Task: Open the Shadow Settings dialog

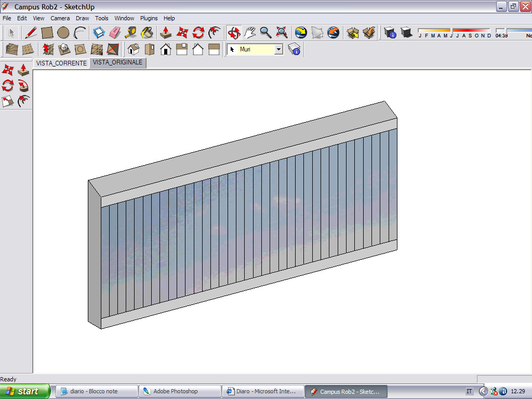Action: [x=390, y=33]
